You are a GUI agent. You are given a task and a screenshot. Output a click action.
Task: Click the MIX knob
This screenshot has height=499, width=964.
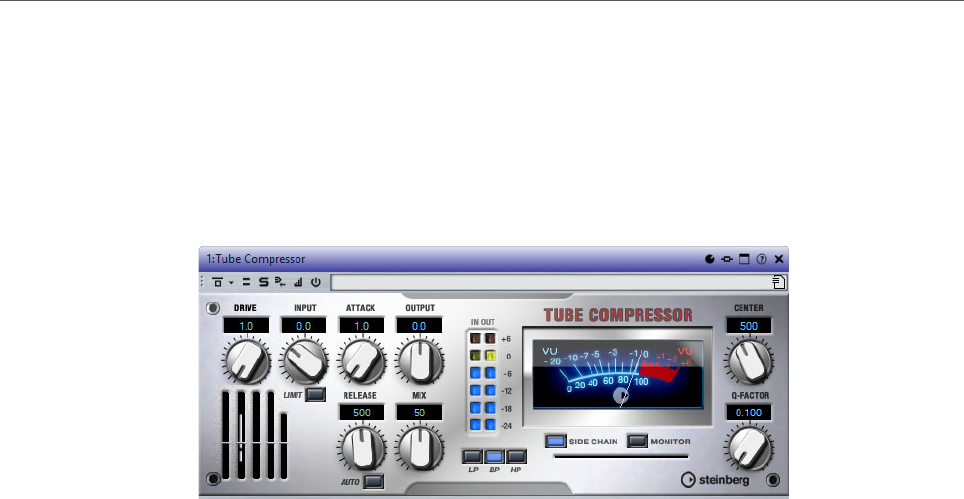pyautogui.click(x=419, y=447)
